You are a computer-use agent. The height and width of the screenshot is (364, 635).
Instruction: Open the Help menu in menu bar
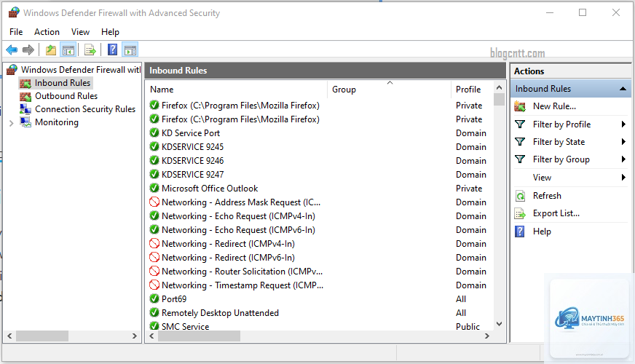pos(110,32)
